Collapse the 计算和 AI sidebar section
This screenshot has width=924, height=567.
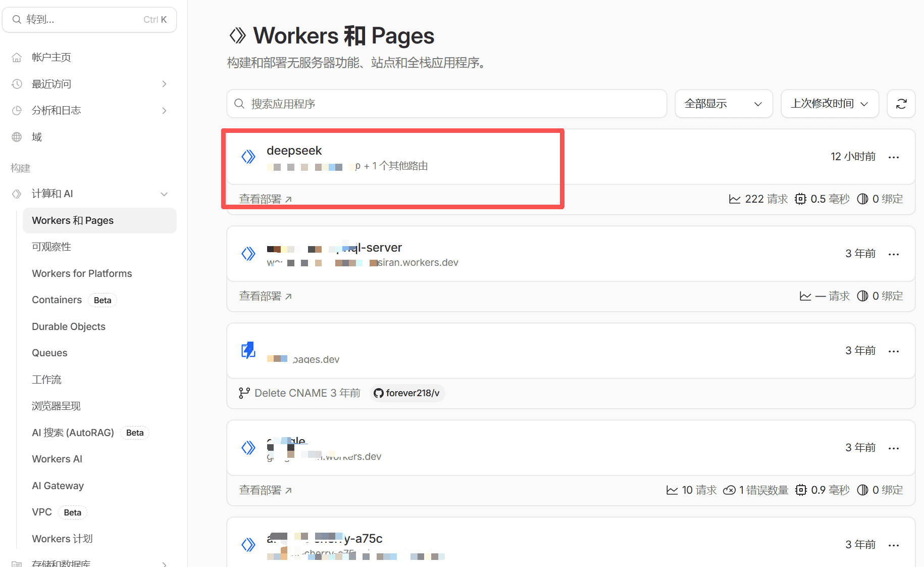coord(164,194)
